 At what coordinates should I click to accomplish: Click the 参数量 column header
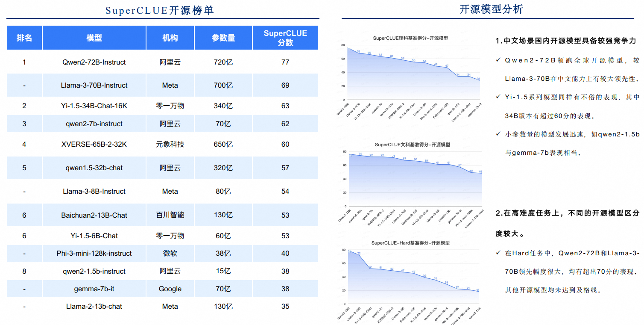[223, 38]
